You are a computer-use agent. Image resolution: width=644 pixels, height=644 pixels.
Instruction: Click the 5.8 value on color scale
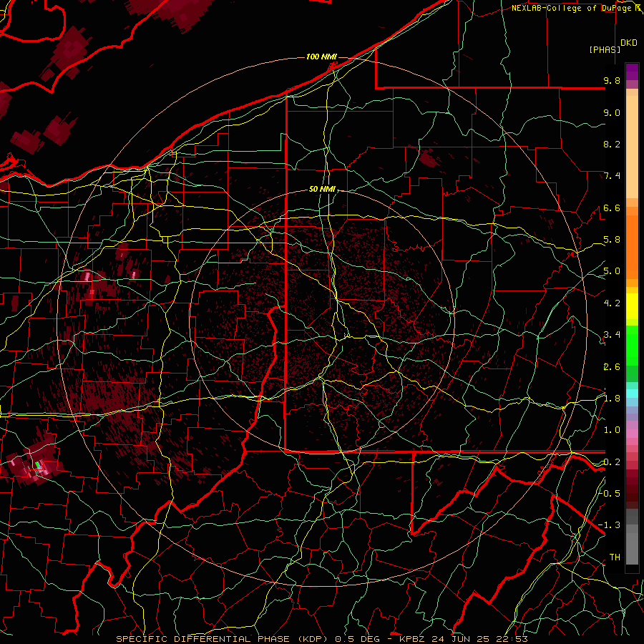point(612,240)
